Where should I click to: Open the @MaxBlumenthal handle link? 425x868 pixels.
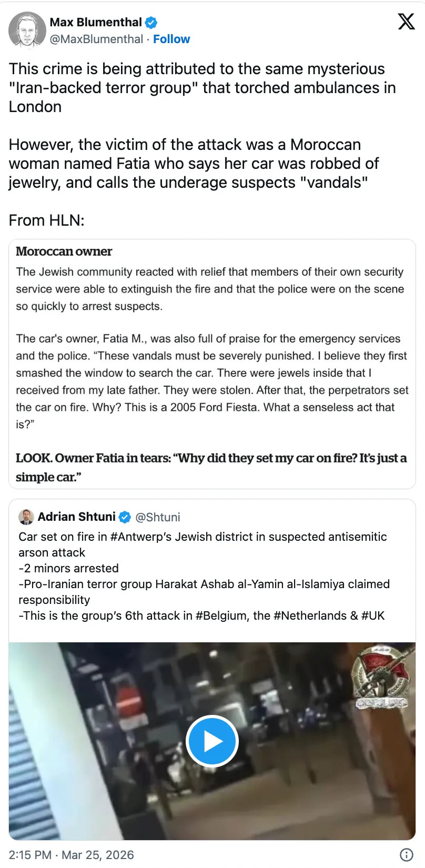(x=96, y=39)
